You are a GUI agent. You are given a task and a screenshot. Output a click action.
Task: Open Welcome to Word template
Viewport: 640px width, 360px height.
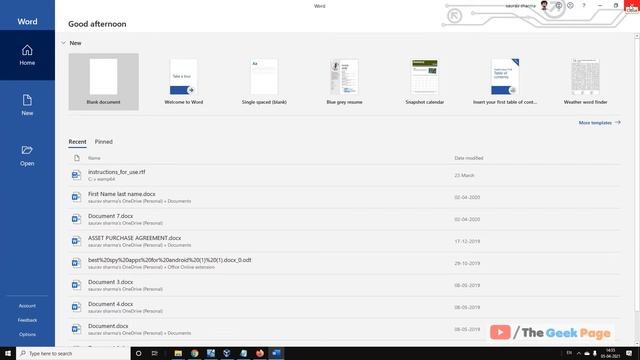click(184, 82)
